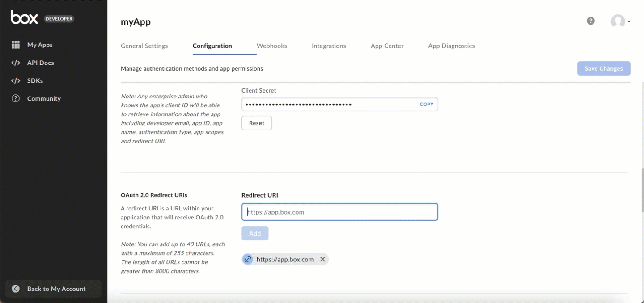Remove the https://app.box.com redirect URI
644x303 pixels.
tap(322, 259)
